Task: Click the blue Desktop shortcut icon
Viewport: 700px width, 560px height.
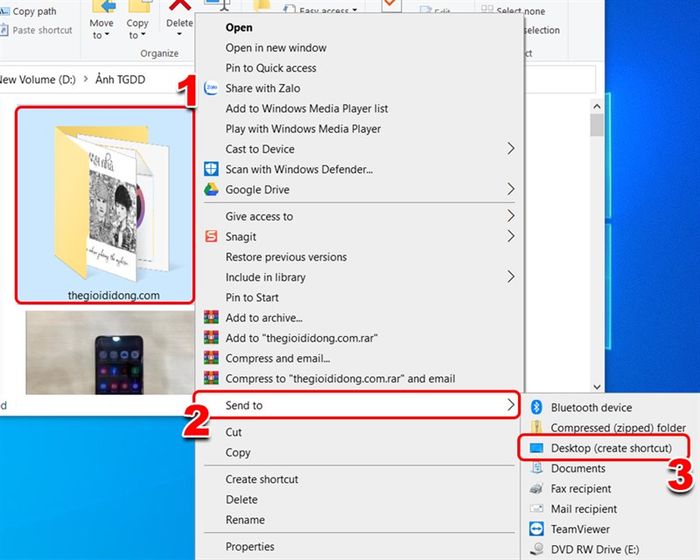Action: click(x=536, y=448)
